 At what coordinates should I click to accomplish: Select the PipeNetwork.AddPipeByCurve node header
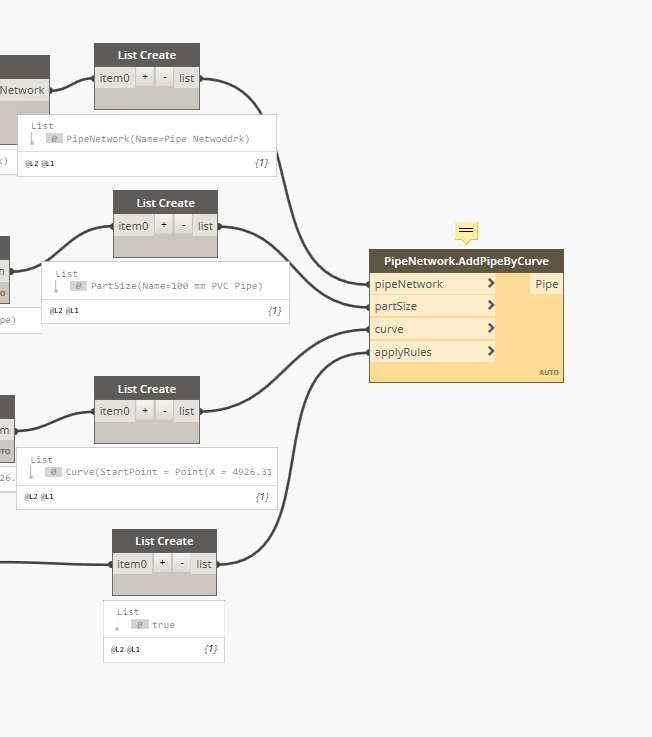(466, 261)
